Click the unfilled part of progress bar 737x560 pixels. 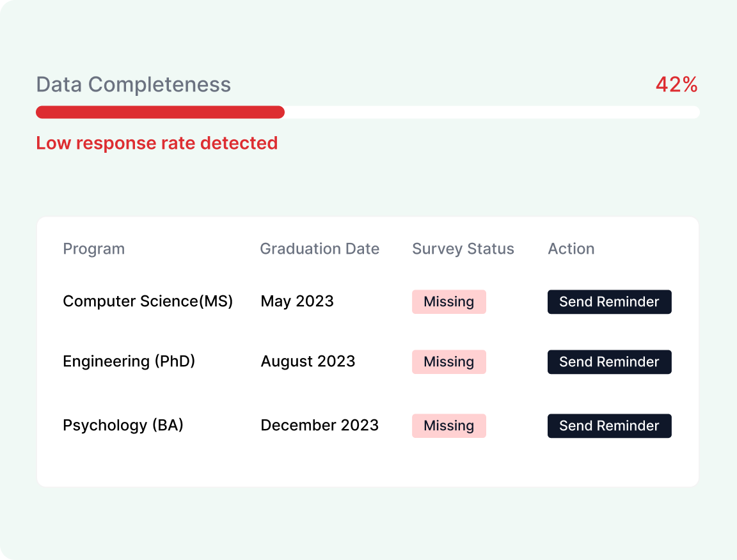[x=492, y=113]
